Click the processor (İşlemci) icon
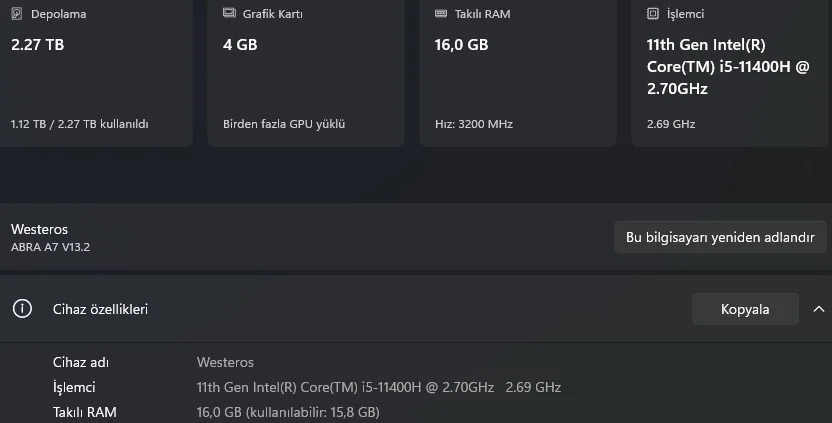 [653, 15]
